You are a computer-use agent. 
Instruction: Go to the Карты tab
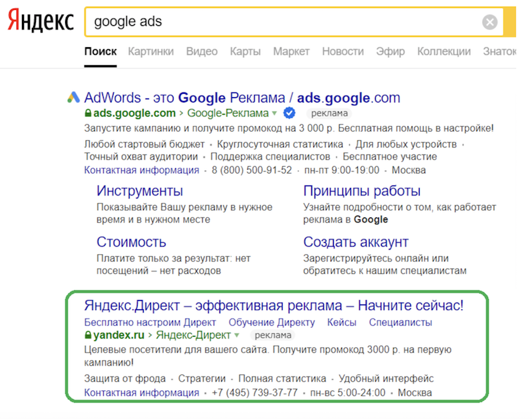[x=245, y=51]
